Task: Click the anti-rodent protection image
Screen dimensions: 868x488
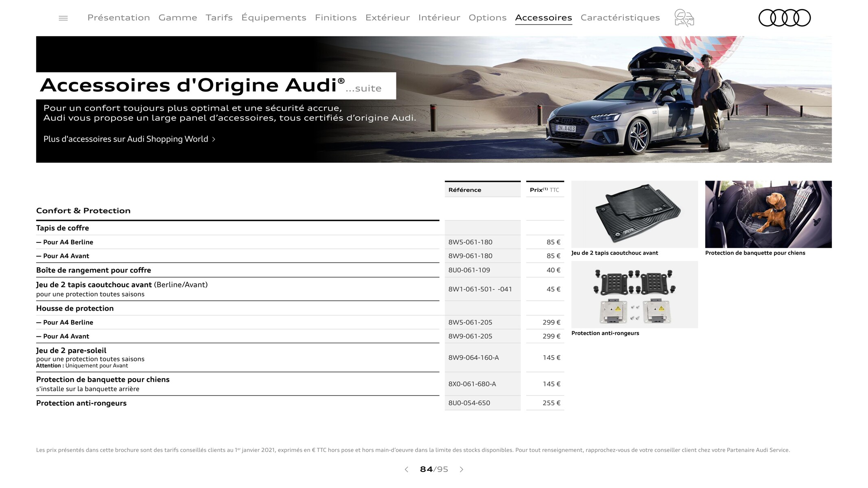Action: click(634, 294)
